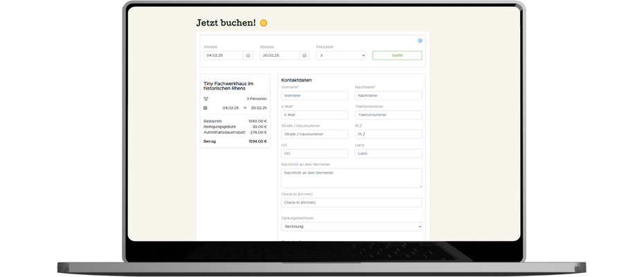Click the summary arrival date 04.02.25
644x277 pixels.
(x=231, y=107)
